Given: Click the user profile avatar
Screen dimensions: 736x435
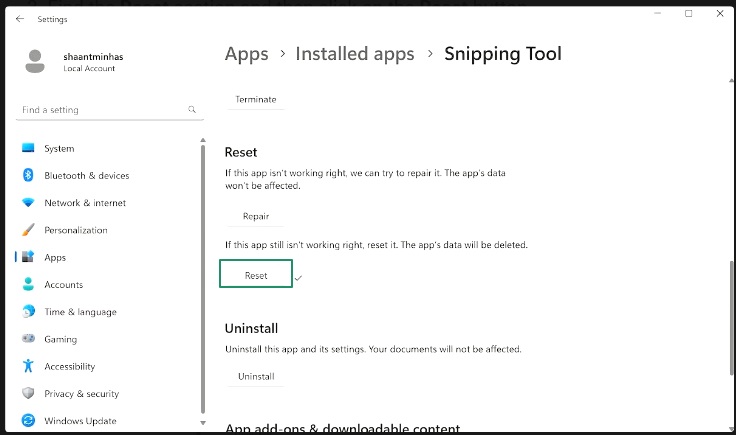Looking at the screenshot, I should coord(35,61).
